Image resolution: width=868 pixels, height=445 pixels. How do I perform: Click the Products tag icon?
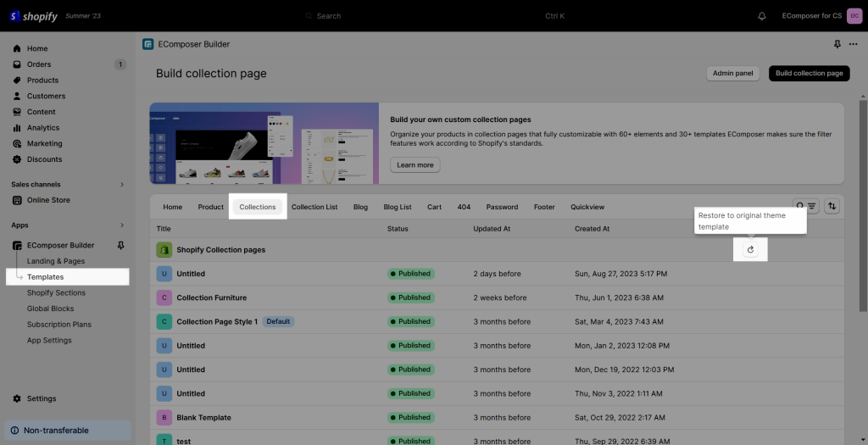pyautogui.click(x=17, y=81)
